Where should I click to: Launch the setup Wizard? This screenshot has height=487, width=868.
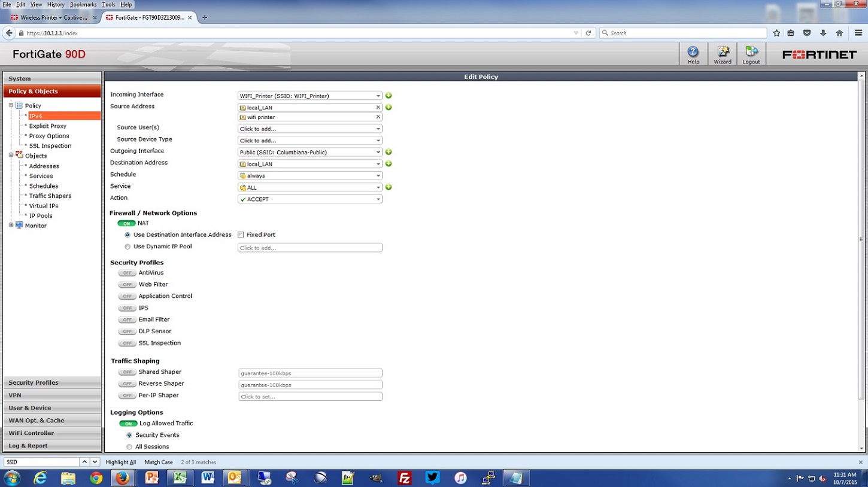pos(723,54)
